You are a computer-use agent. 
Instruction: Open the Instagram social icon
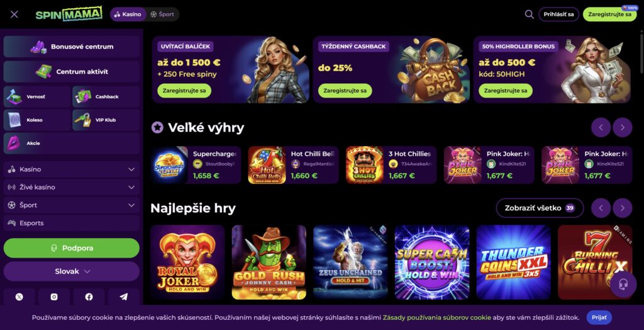54,297
